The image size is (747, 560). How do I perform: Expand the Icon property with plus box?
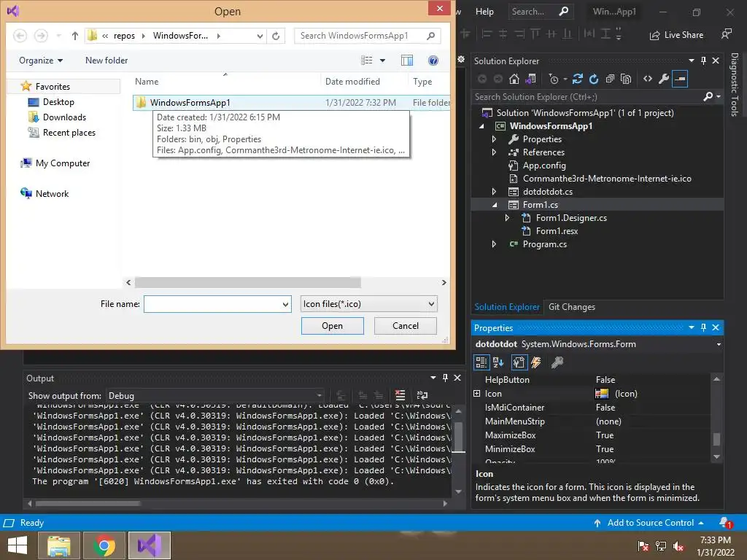(x=477, y=393)
